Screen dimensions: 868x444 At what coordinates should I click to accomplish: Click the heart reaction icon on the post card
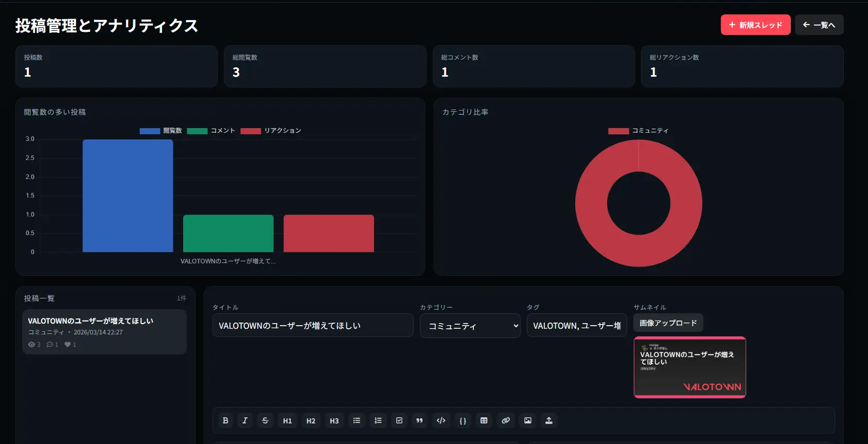[67, 345]
